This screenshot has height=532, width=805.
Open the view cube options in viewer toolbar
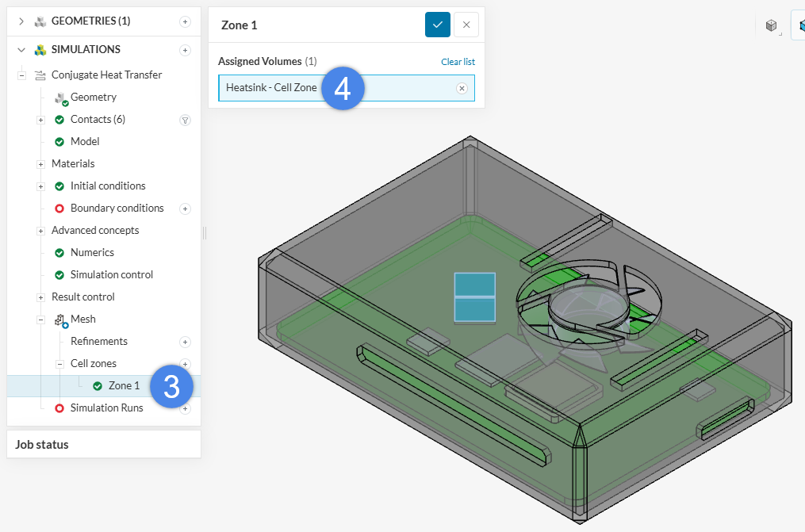click(x=771, y=25)
